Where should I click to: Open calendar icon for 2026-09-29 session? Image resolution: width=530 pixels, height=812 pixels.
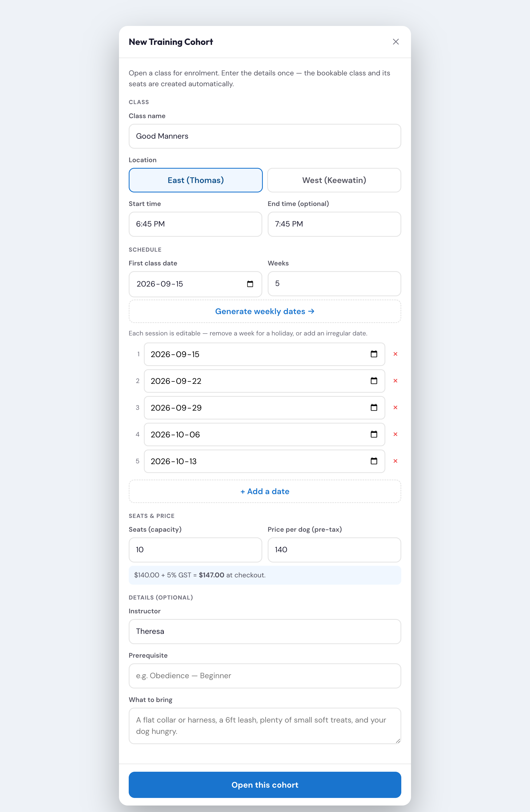coord(374,407)
